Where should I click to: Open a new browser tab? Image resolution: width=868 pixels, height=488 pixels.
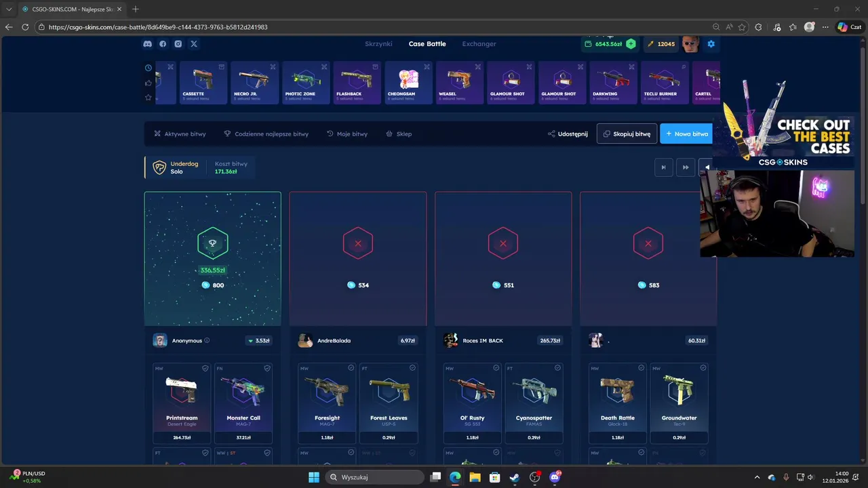coord(136,9)
